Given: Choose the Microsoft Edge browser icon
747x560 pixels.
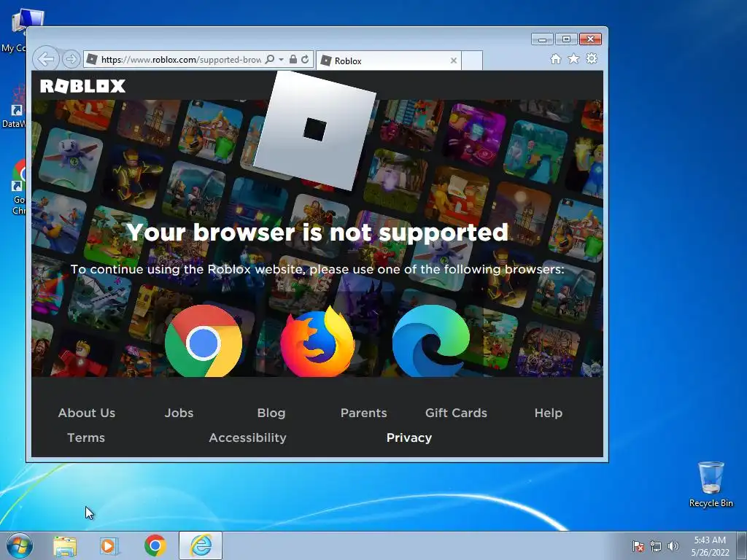Looking at the screenshot, I should [430, 341].
